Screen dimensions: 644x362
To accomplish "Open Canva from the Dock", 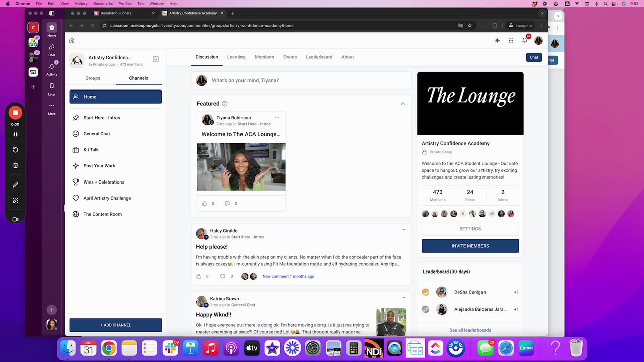I will [x=526, y=348].
